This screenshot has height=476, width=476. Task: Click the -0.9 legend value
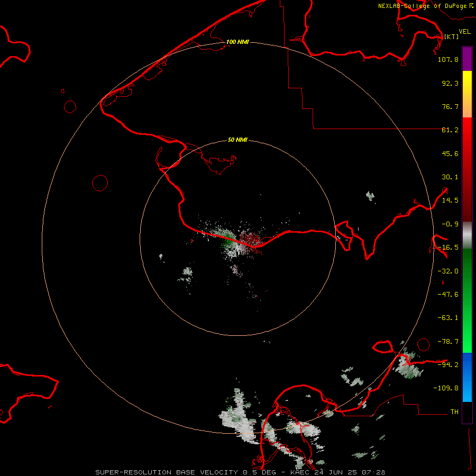[x=450, y=224]
